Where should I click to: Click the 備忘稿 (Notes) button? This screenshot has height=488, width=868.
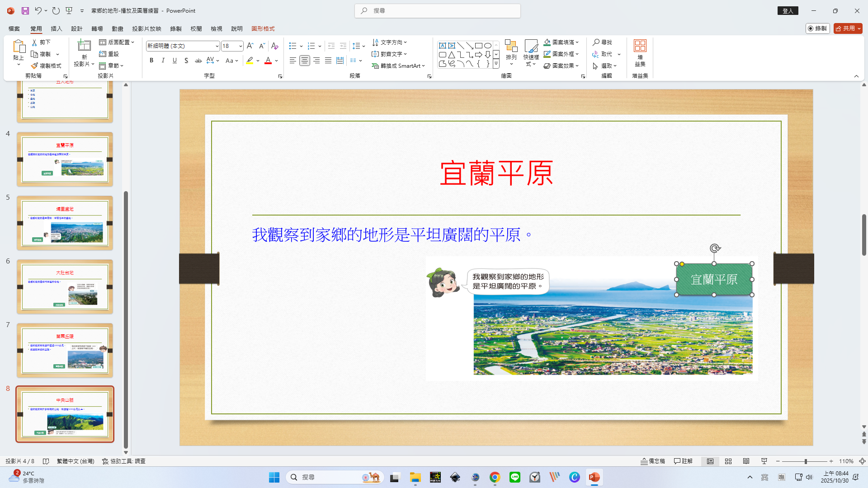pos(653,461)
